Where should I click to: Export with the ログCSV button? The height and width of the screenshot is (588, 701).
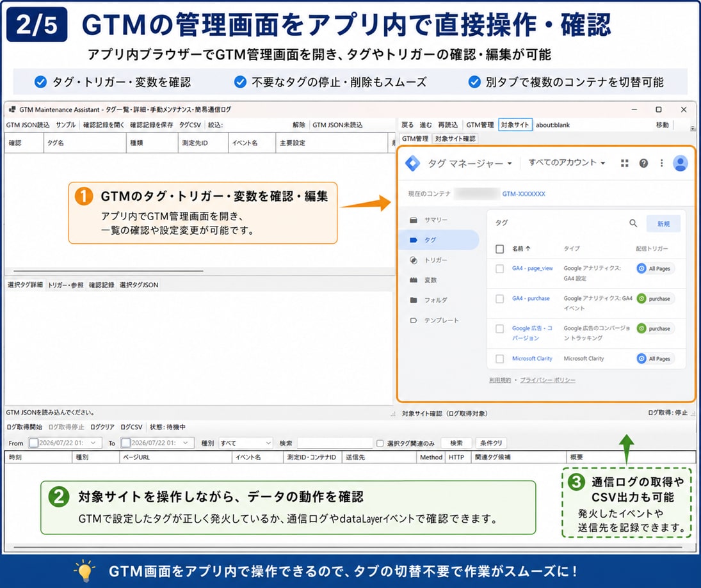pos(131,427)
